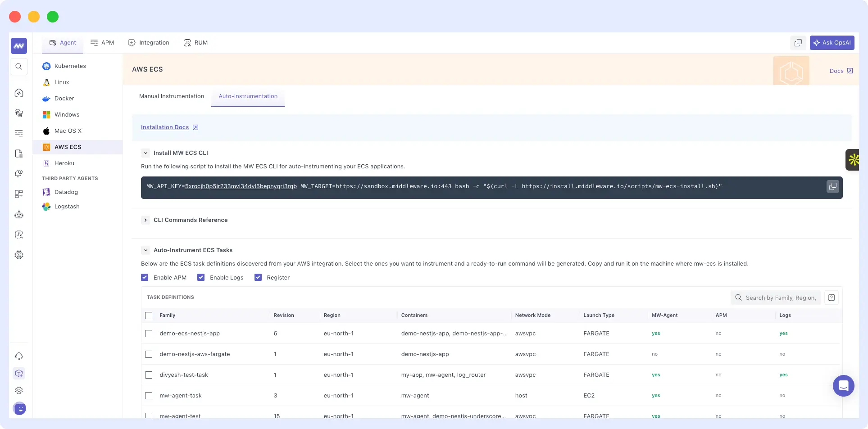Click the host network mode cell

(521, 396)
